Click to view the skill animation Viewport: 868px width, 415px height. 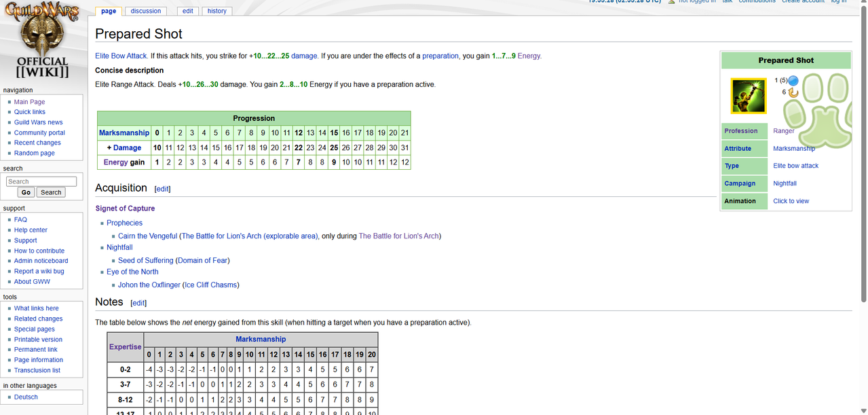pos(791,201)
